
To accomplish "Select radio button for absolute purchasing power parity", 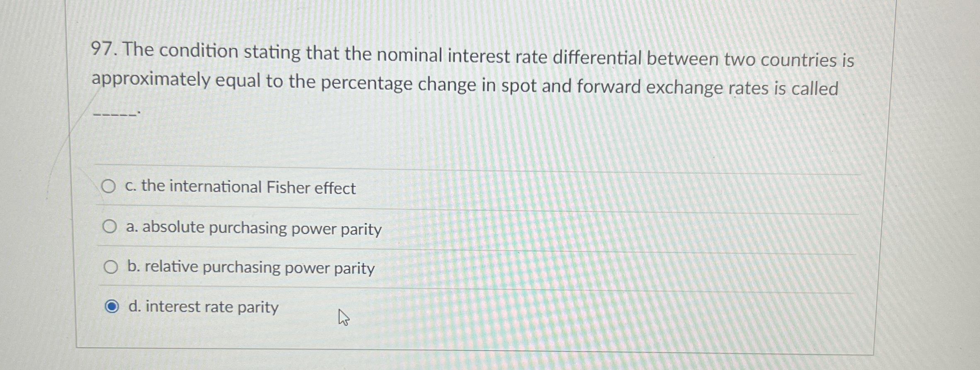I will 110,226.
